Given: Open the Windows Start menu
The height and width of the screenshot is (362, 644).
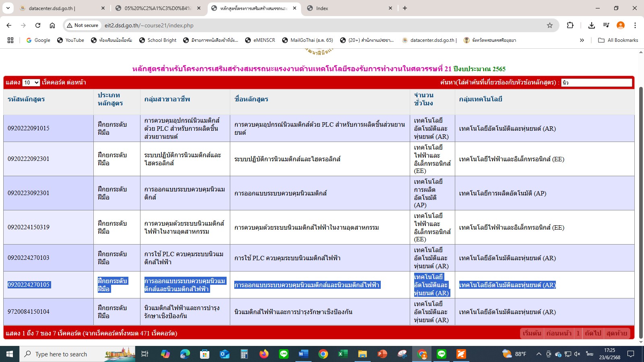Looking at the screenshot, I should (10, 354).
